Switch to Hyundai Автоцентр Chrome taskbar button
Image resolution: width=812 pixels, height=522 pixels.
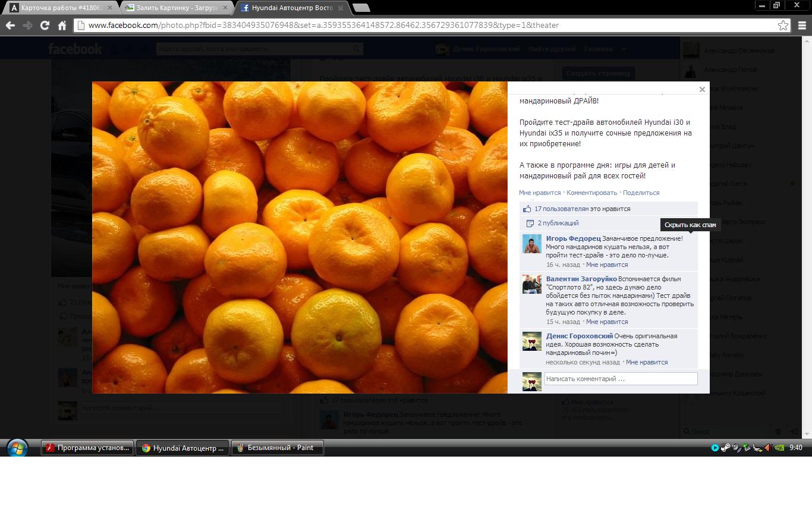pyautogui.click(x=183, y=448)
